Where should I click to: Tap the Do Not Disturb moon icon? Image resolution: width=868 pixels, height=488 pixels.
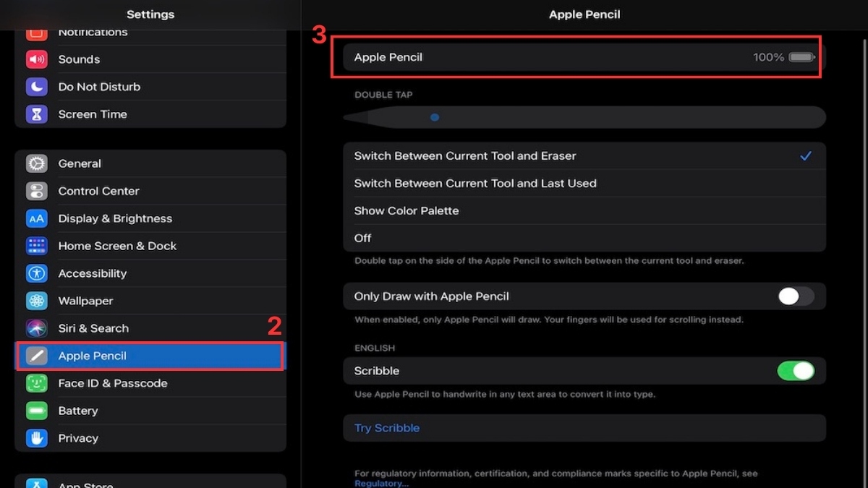[37, 87]
